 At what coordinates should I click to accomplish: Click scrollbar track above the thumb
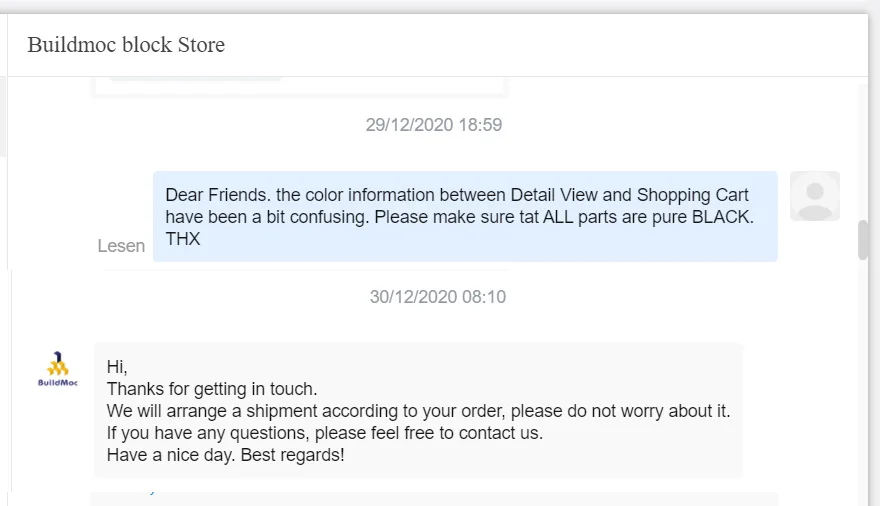(x=863, y=150)
